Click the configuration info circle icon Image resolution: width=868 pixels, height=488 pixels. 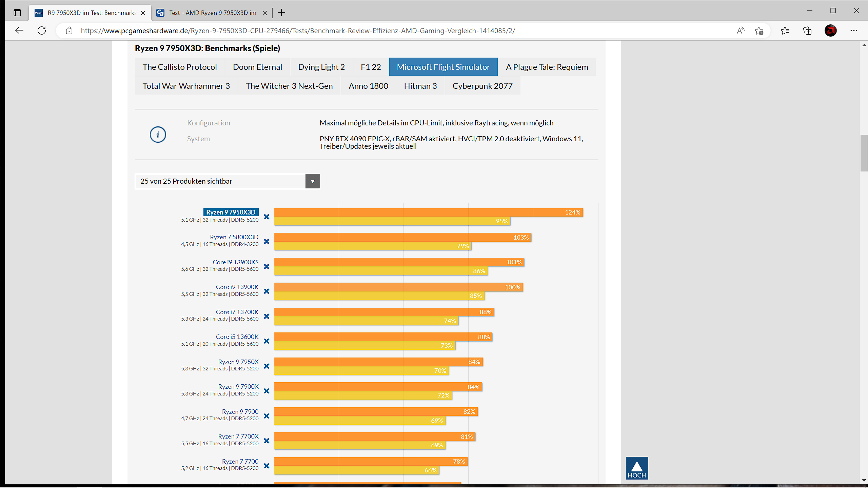coord(158,135)
